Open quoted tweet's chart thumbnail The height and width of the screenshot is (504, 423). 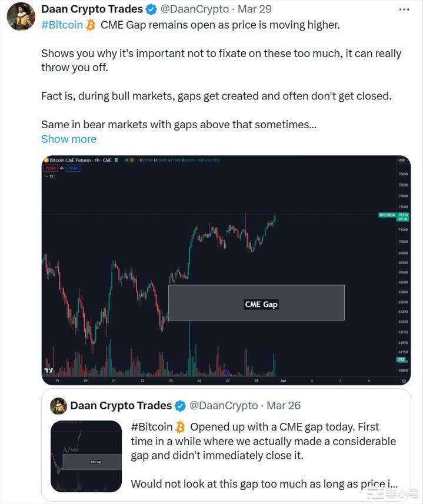pos(86,456)
